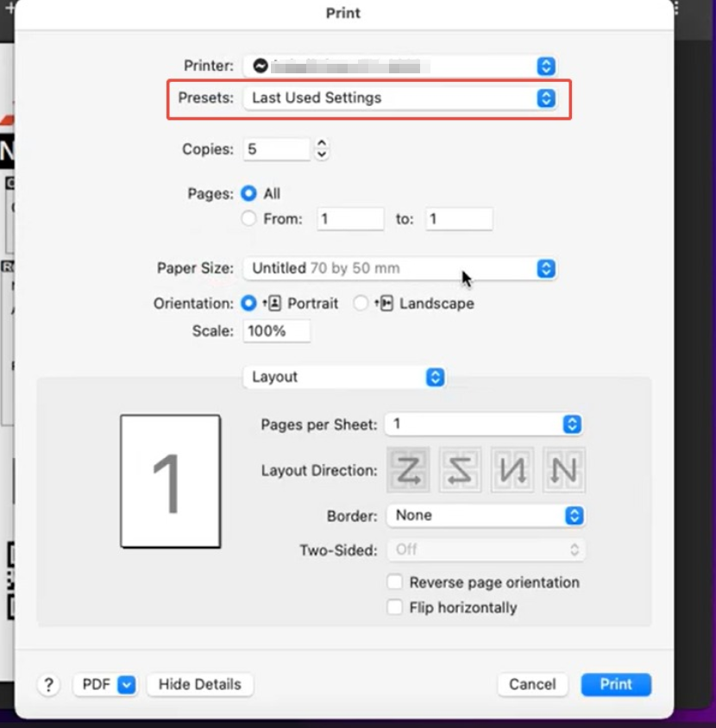Screen dimensions: 716x728
Task: Click the help question mark button
Action: pos(48,685)
